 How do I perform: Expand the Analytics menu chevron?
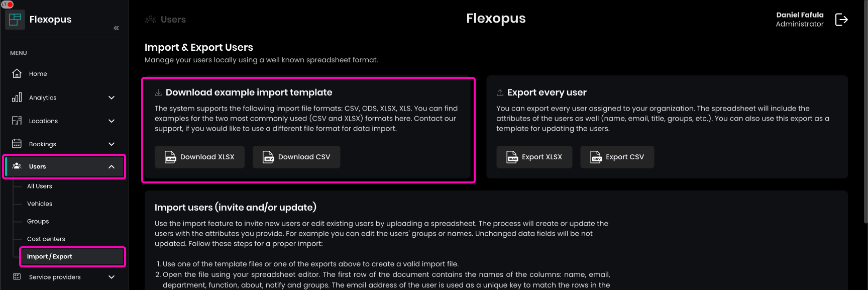click(x=112, y=98)
